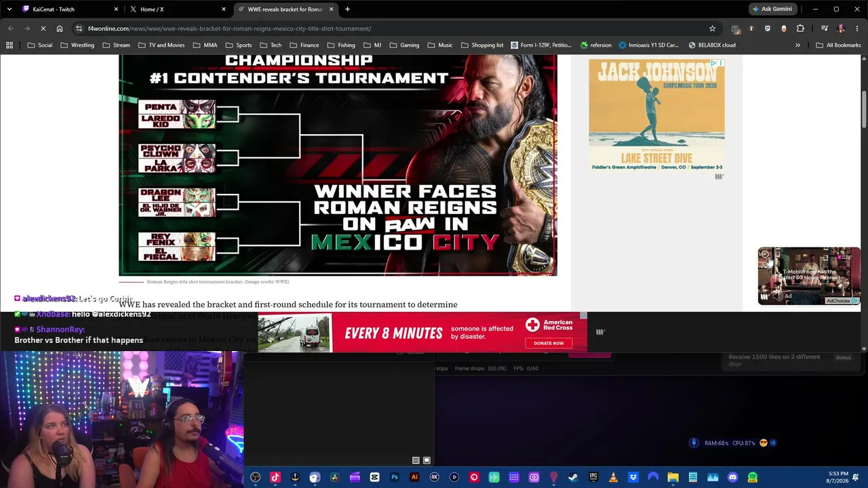This screenshot has height=488, width=868.
Task: Mute the T-Mobile video ad
Action: [x=778, y=296]
